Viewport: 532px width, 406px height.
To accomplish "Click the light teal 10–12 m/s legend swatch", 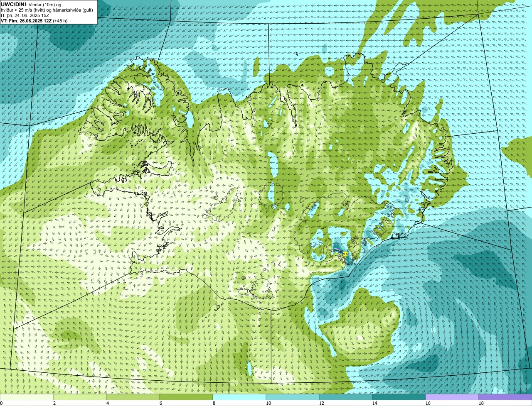I will [x=293, y=397].
